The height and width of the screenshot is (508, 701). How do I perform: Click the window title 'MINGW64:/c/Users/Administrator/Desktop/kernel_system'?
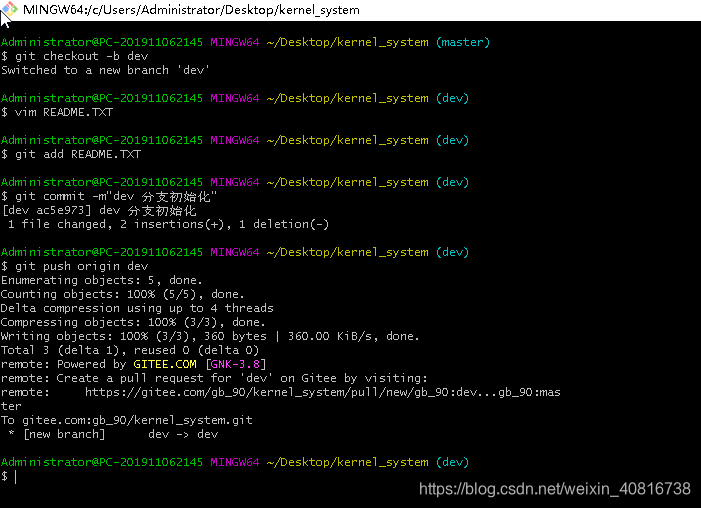point(191,10)
